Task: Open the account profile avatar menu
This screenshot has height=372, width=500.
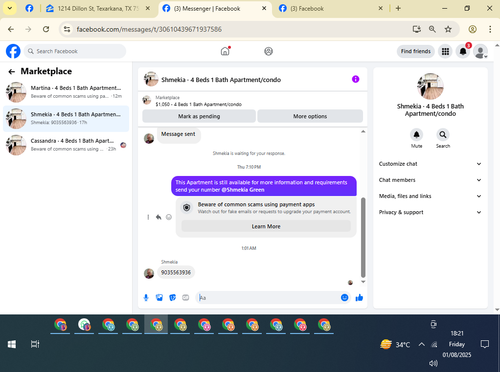Action: tap(480, 52)
